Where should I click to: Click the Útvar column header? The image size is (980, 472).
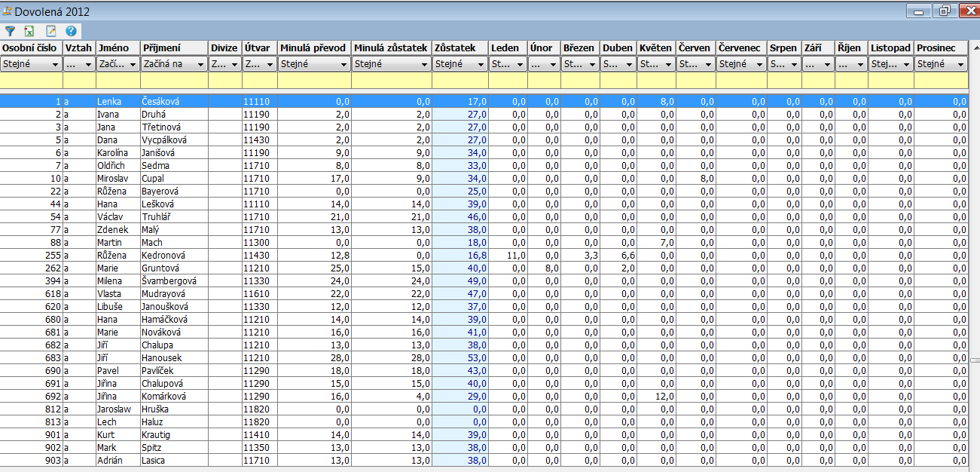(259, 48)
